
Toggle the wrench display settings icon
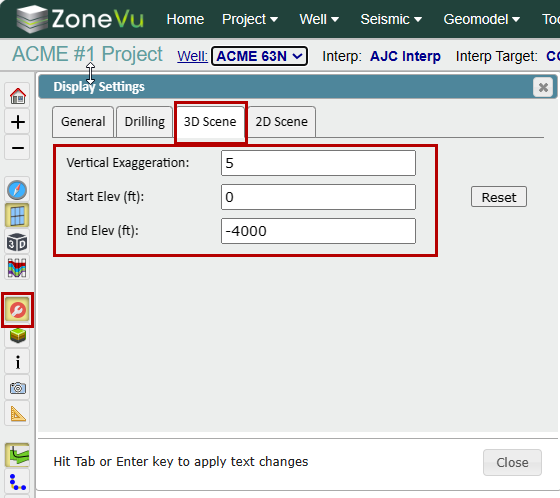(x=18, y=310)
